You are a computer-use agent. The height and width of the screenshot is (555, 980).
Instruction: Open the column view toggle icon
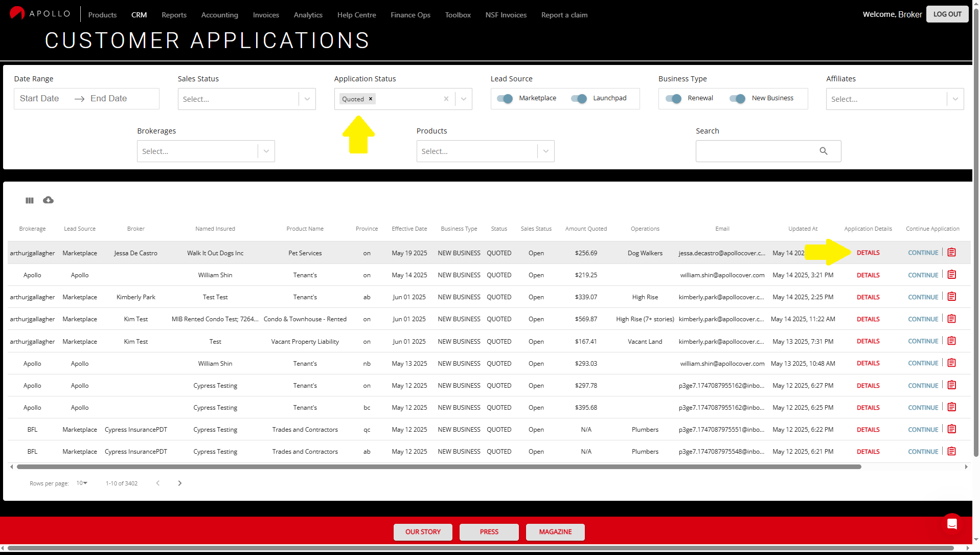coord(30,201)
